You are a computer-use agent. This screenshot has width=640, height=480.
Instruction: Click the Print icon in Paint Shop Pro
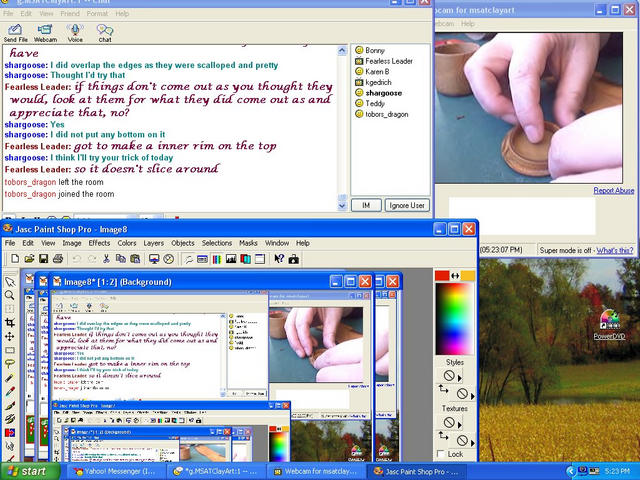coord(58,259)
